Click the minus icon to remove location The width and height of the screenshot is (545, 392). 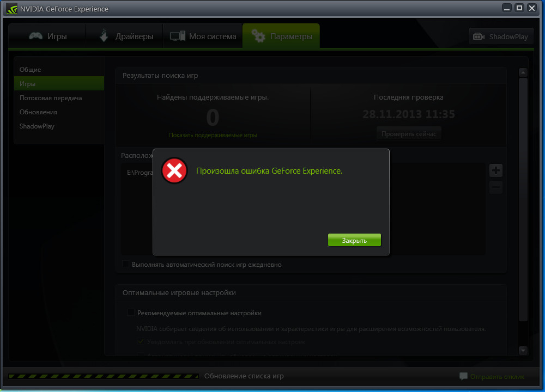(496, 187)
